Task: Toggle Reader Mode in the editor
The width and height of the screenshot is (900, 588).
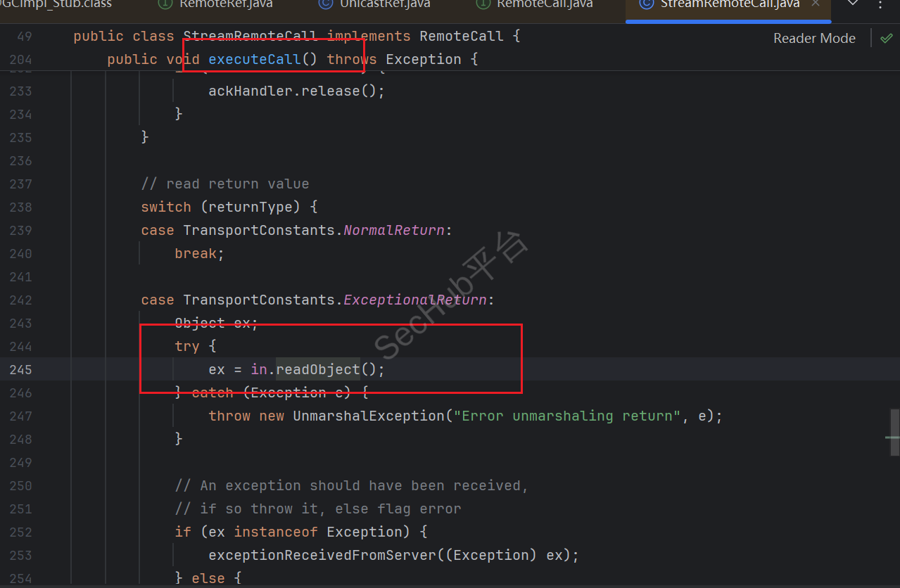Action: [814, 38]
